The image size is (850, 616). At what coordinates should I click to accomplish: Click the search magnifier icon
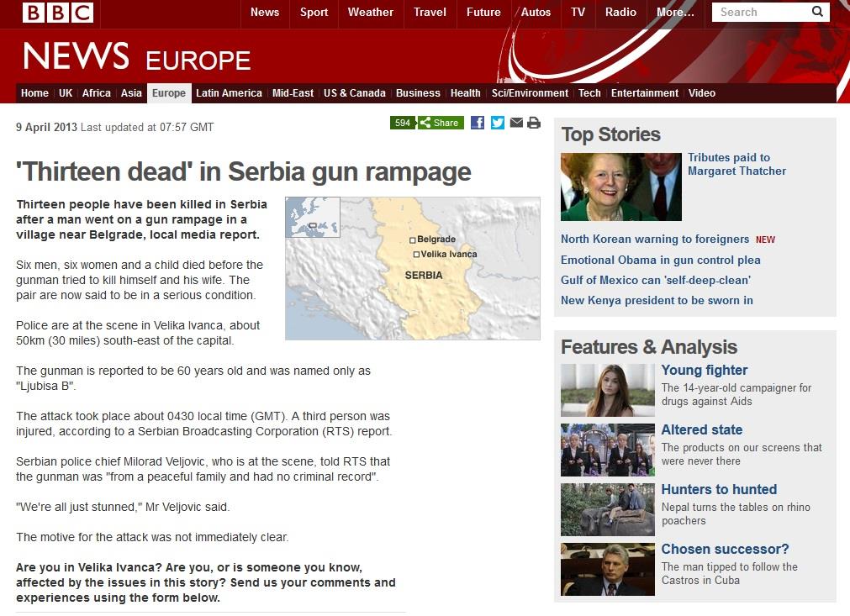click(816, 12)
